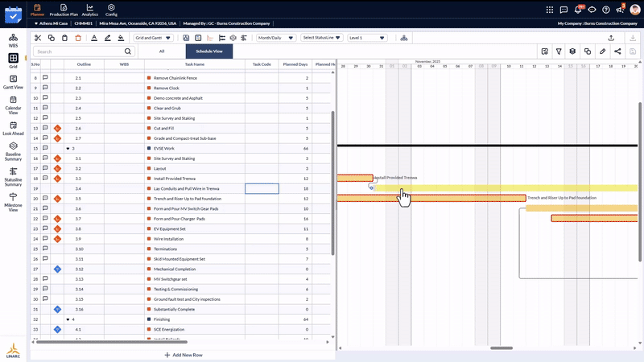Viewport: 644px width, 362px height.
Task: Click the text color underlined A icon
Action: pyautogui.click(x=94, y=38)
